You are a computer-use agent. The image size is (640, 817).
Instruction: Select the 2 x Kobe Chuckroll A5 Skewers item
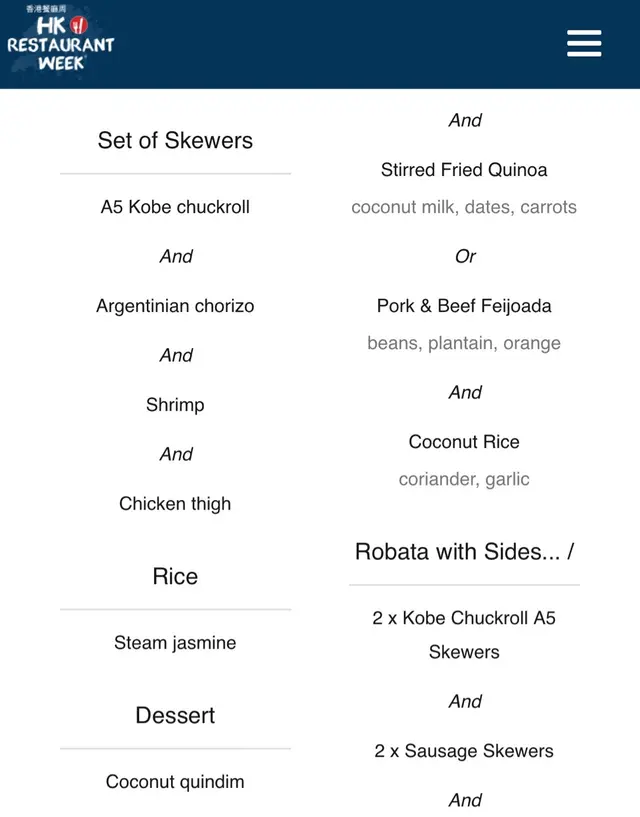(x=464, y=635)
